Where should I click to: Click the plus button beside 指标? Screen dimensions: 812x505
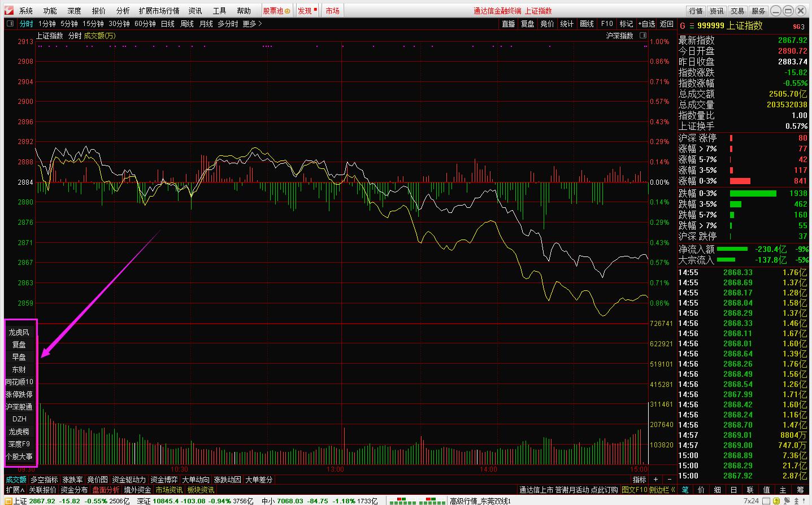(655, 480)
